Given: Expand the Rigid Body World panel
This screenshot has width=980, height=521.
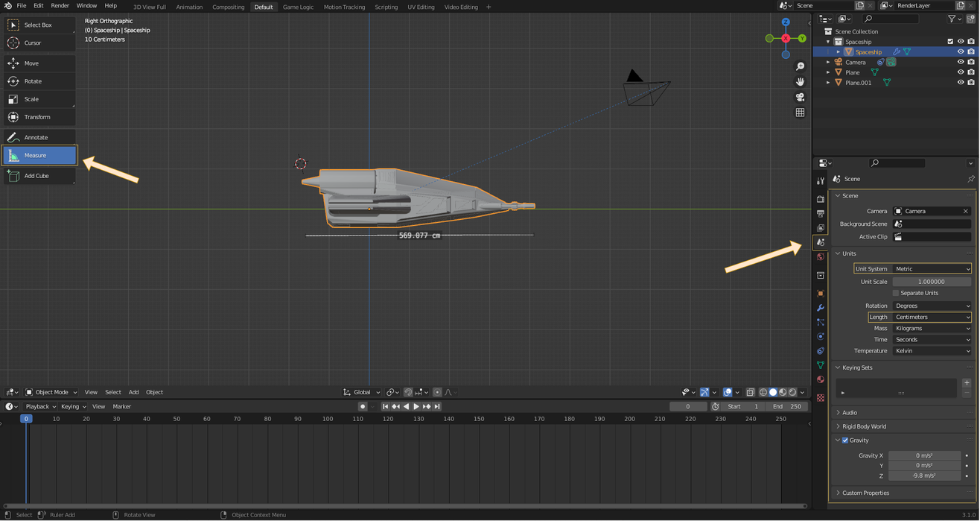Looking at the screenshot, I should click(x=864, y=426).
